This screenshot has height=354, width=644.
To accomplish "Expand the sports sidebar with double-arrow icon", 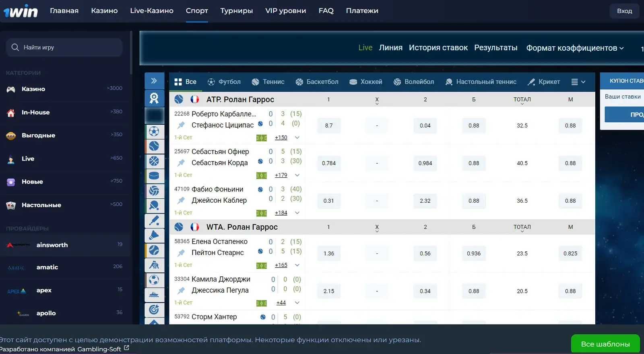I will pyautogui.click(x=154, y=81).
